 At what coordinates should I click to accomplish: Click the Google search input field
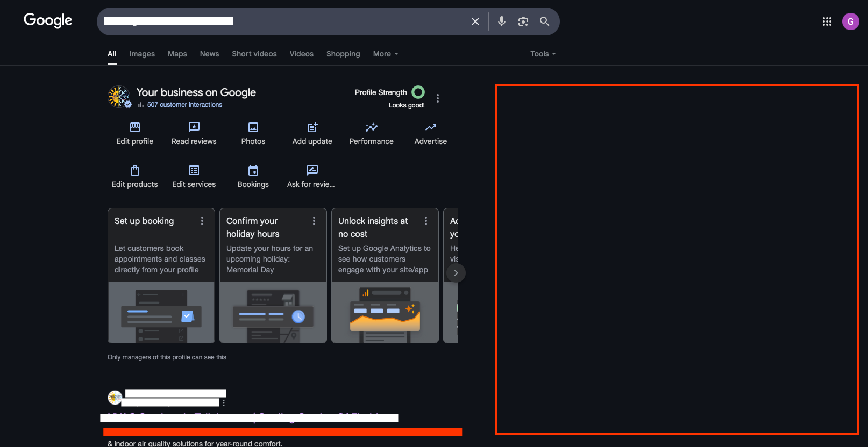click(282, 21)
